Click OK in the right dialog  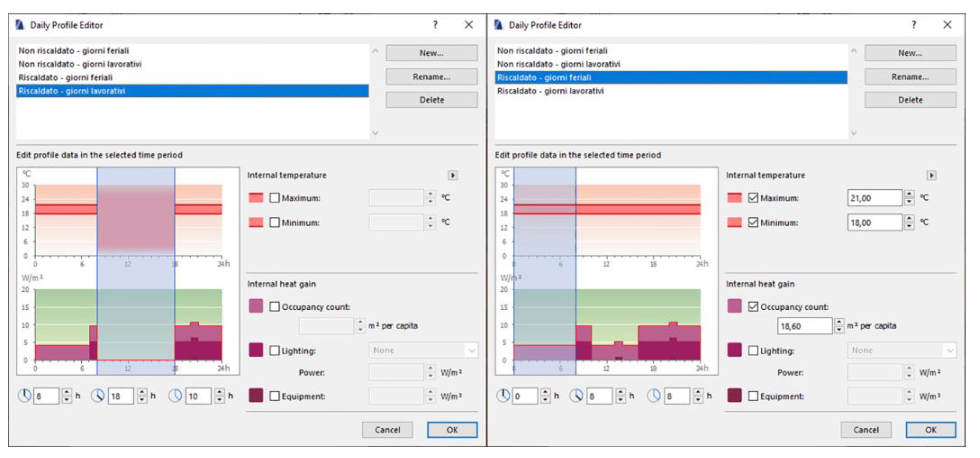click(930, 430)
